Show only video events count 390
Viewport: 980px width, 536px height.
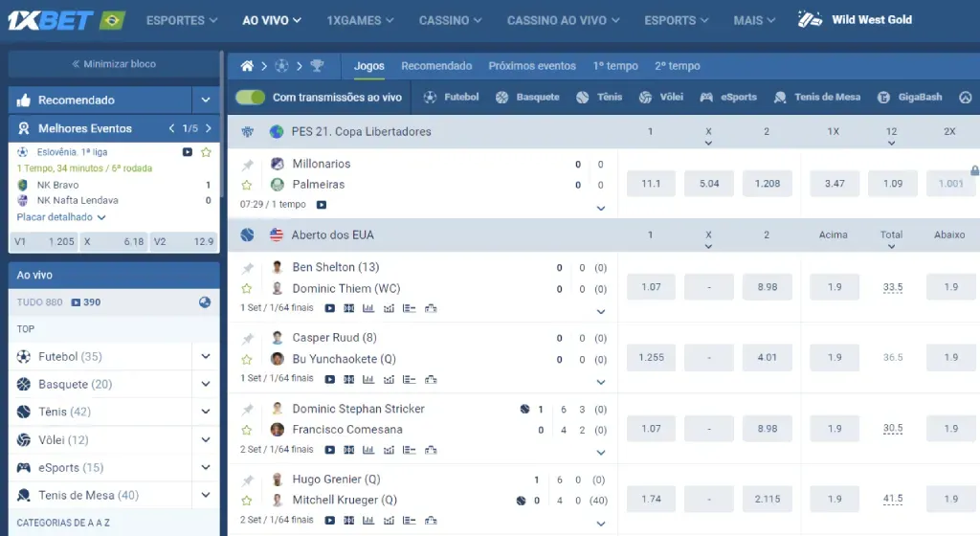pos(85,302)
